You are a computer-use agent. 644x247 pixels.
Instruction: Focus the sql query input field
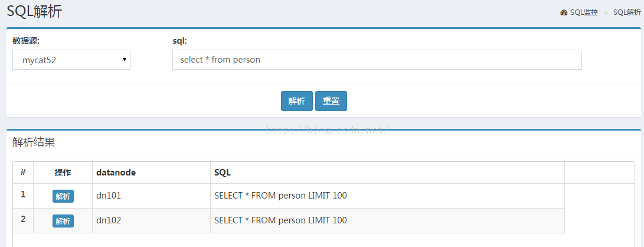point(377,60)
